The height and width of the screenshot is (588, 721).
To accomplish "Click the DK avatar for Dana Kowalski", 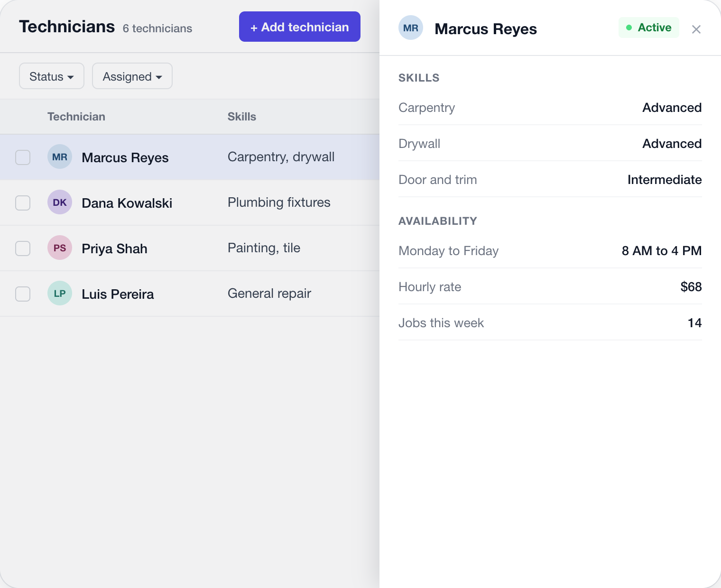I will tap(60, 202).
